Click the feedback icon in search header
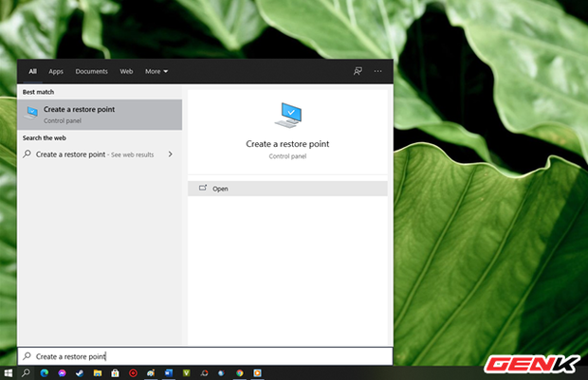 tap(358, 71)
